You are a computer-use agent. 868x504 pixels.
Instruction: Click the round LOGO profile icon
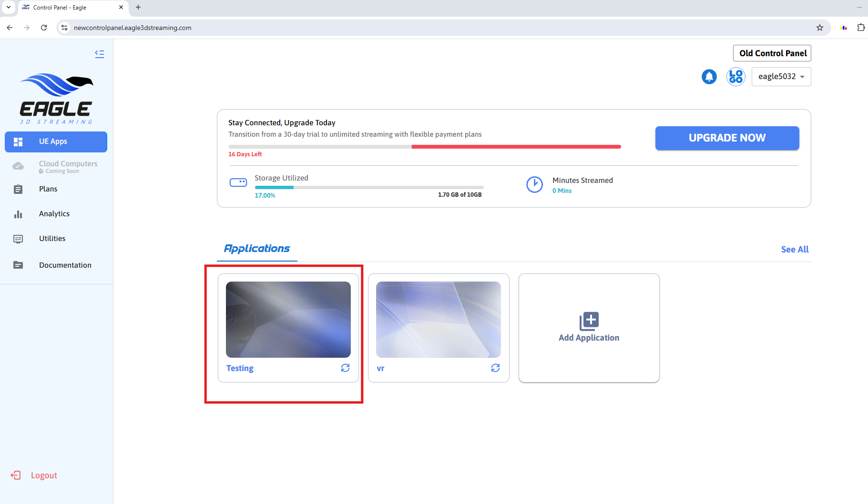[735, 77]
